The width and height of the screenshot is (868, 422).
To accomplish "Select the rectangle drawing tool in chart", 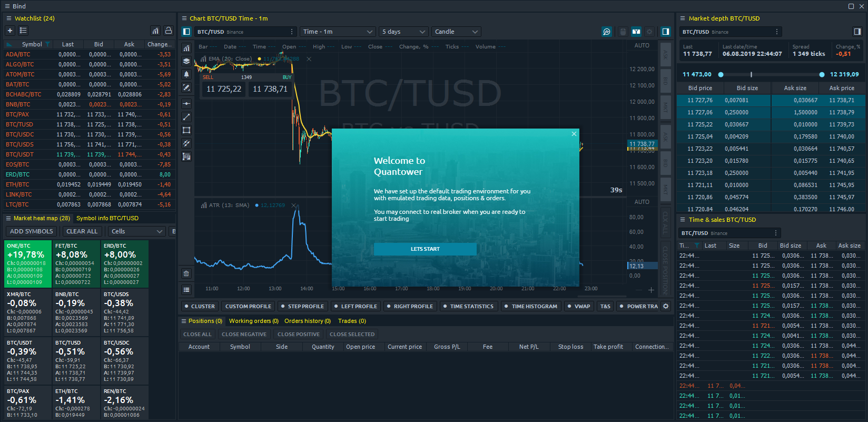I will tap(186, 130).
